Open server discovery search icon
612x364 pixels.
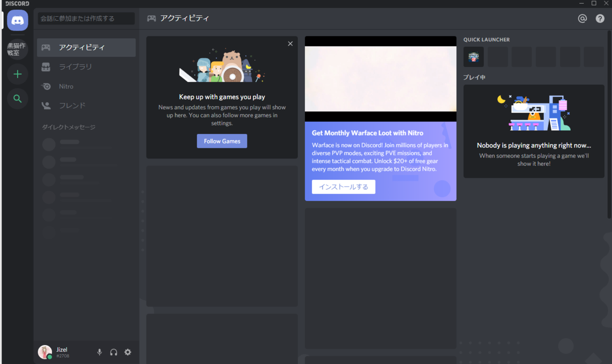(18, 99)
